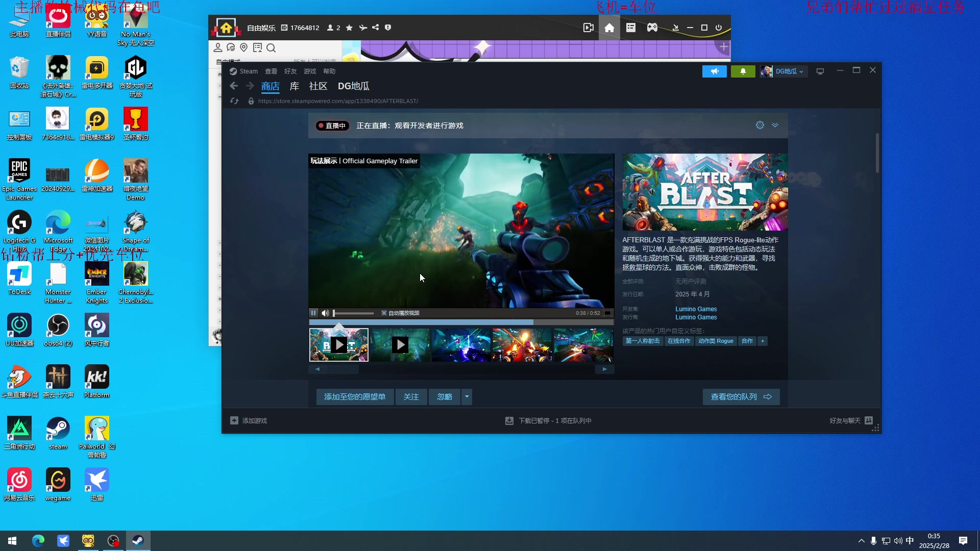This screenshot has width=980, height=551.
Task: Click the YY channel list panel icon
Action: [x=630, y=28]
